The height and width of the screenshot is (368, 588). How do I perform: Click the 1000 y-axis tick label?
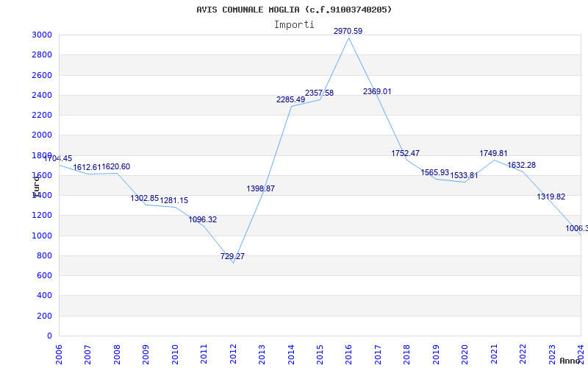tap(42, 236)
